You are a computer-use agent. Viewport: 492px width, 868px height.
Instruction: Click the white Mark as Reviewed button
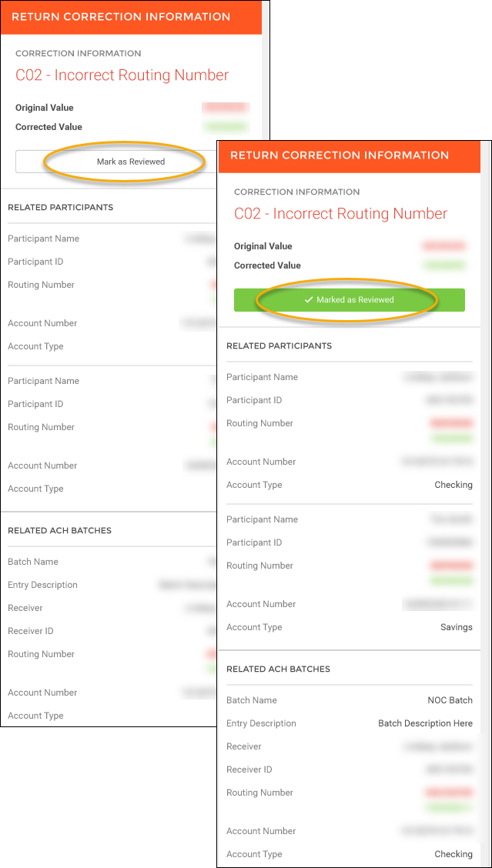pos(131,162)
